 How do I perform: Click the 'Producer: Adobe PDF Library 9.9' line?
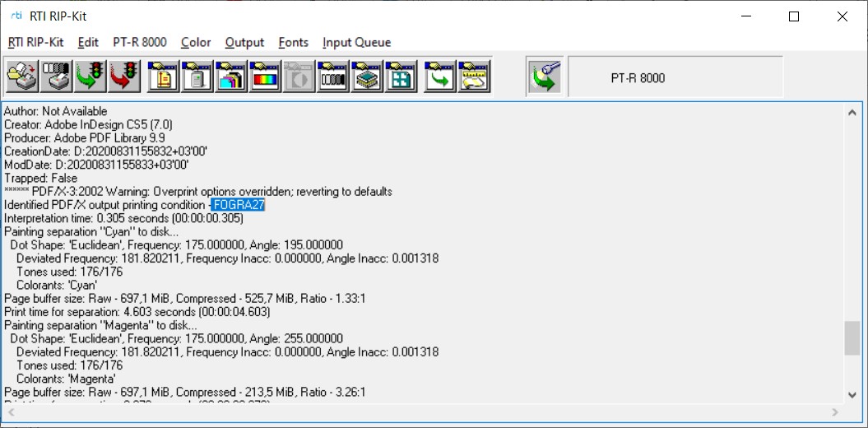click(x=85, y=138)
